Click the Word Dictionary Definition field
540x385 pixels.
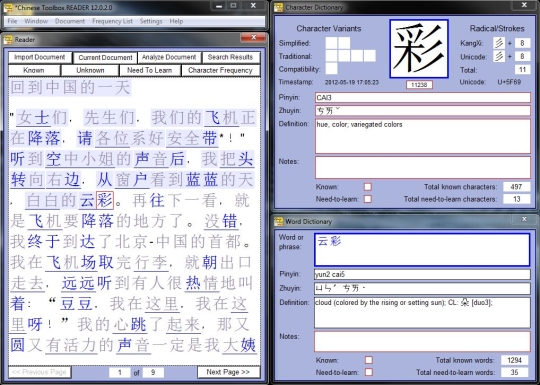tap(422, 312)
